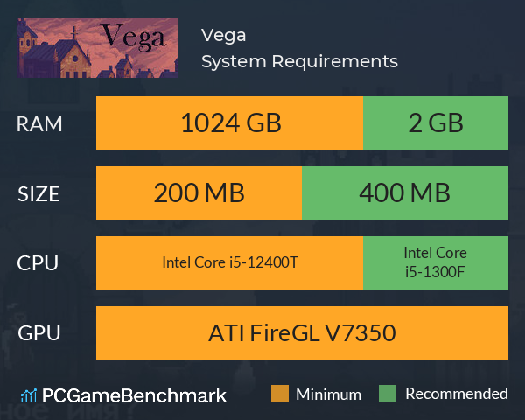Click the System Requirements heading
Screen dimensions: 525x420
click(x=299, y=61)
